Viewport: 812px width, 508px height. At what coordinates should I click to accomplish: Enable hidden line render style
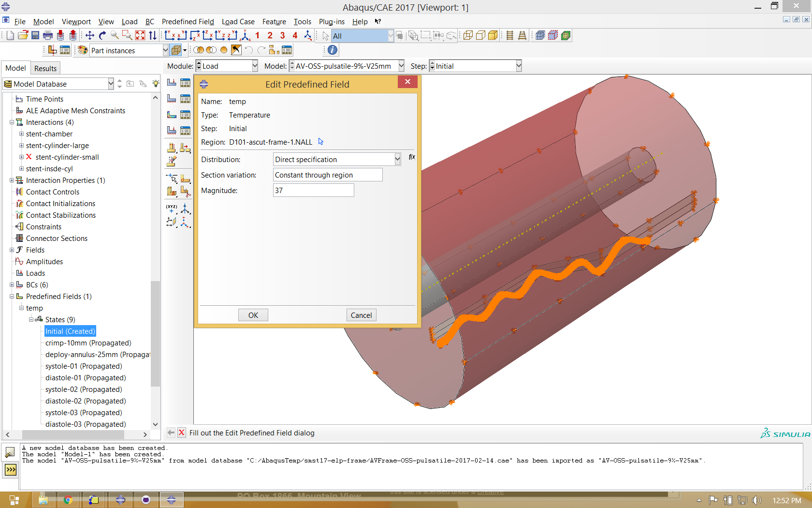pos(480,35)
